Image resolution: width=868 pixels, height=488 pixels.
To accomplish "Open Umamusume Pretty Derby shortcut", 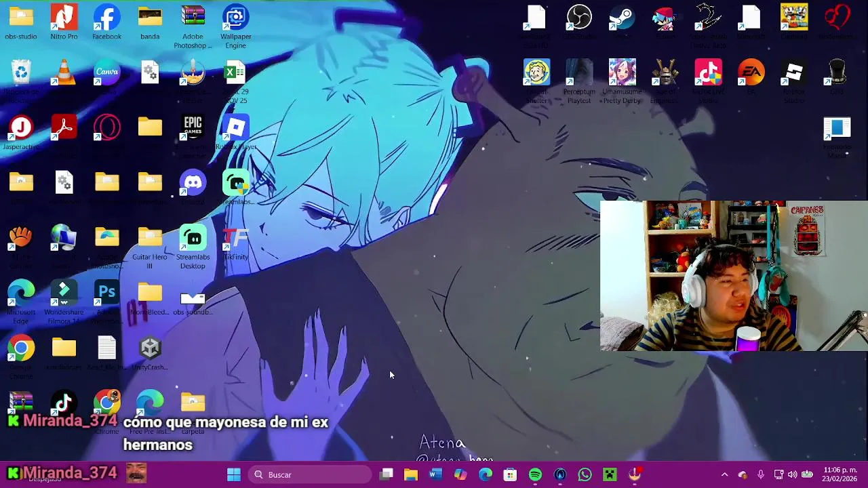I will (622, 72).
